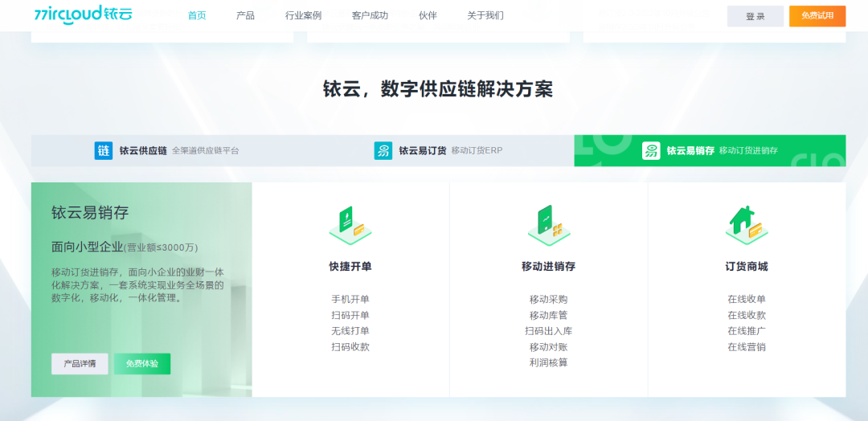Click the green 易 icon for 铱云易销存
The width and height of the screenshot is (868, 421).
pos(651,150)
